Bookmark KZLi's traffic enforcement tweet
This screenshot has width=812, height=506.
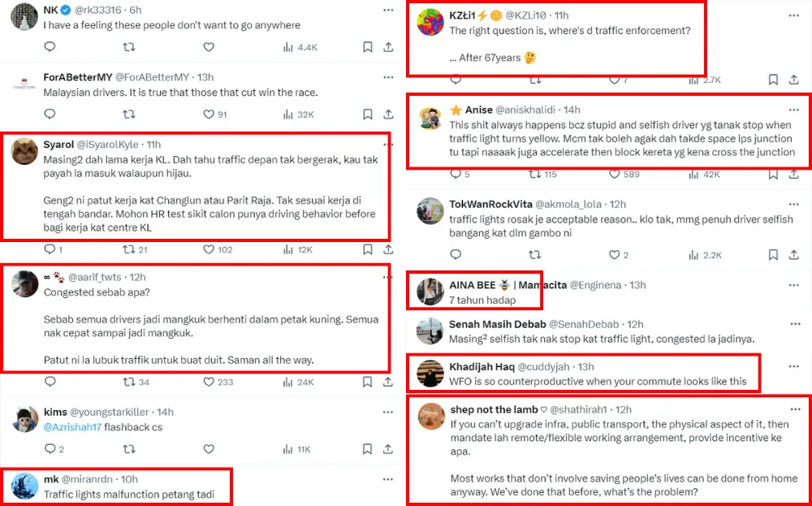(x=773, y=80)
